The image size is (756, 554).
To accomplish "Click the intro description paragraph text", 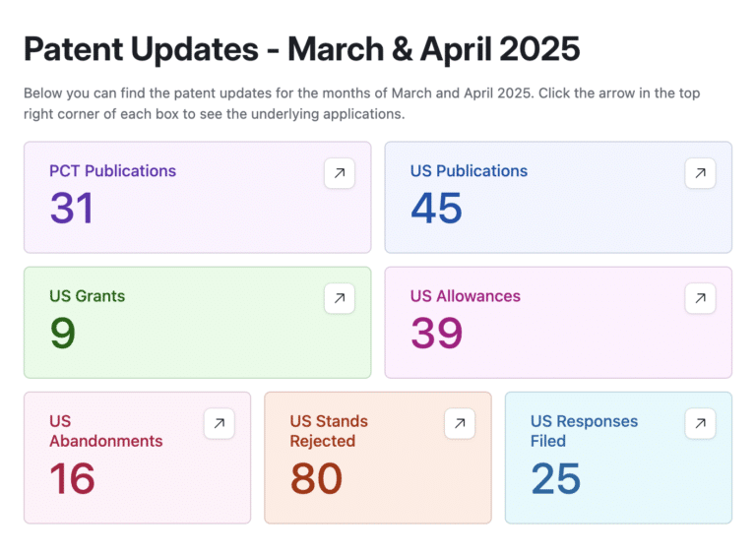I will (x=361, y=103).
